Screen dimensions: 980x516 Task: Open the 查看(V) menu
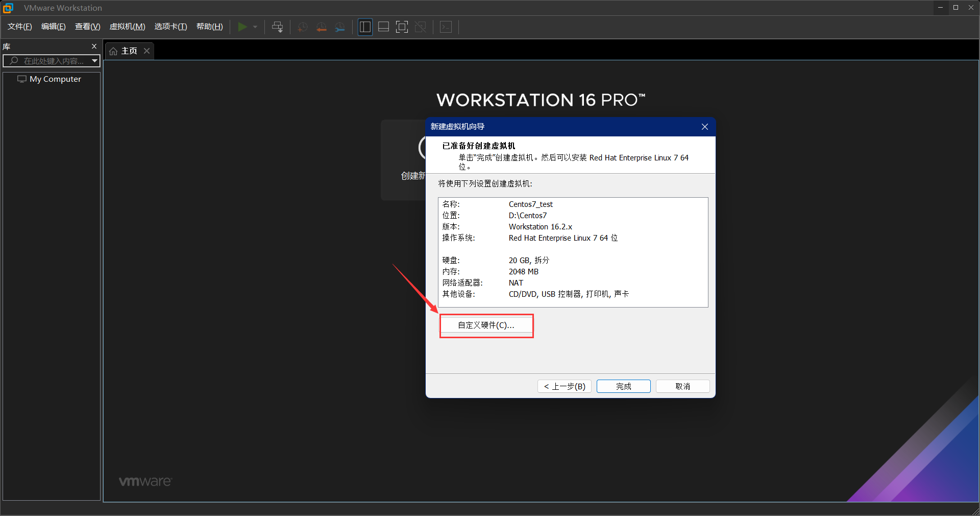point(88,27)
